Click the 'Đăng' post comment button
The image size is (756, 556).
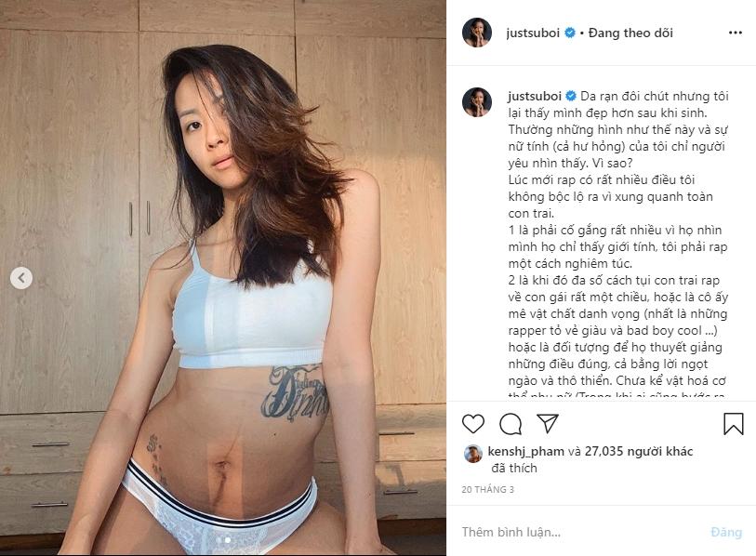726,533
